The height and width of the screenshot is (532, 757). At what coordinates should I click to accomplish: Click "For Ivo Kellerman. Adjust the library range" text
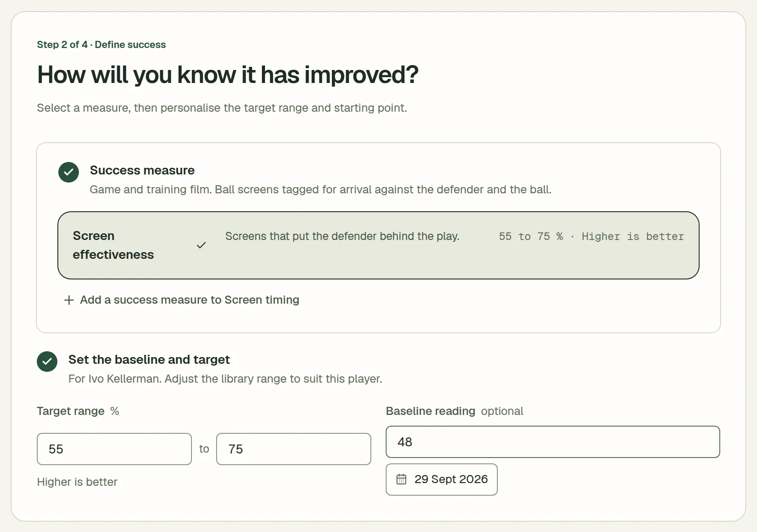pyautogui.click(x=225, y=379)
